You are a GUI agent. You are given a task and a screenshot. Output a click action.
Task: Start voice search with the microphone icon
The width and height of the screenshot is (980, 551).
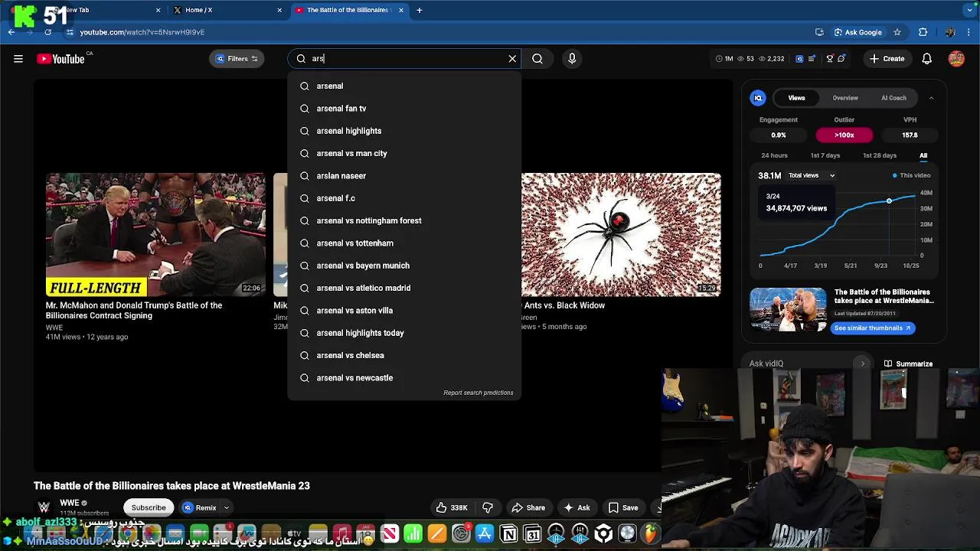[x=572, y=59]
